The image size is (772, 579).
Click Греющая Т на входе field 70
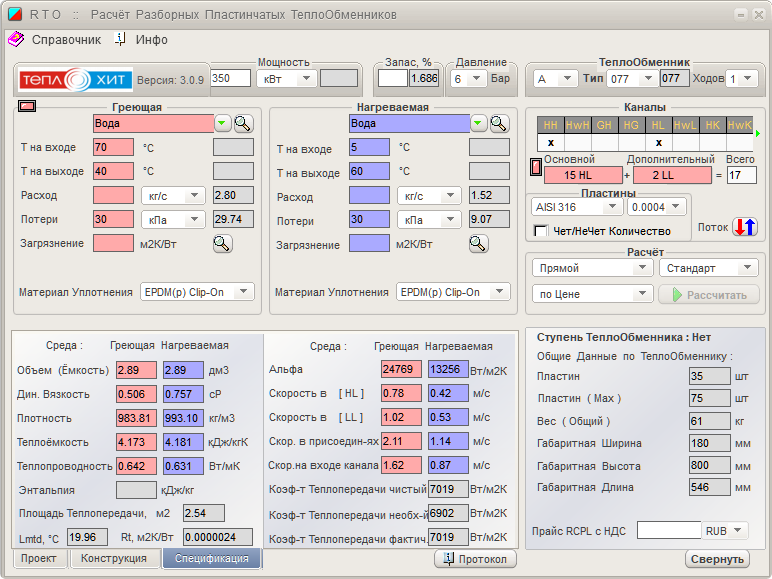tap(113, 147)
